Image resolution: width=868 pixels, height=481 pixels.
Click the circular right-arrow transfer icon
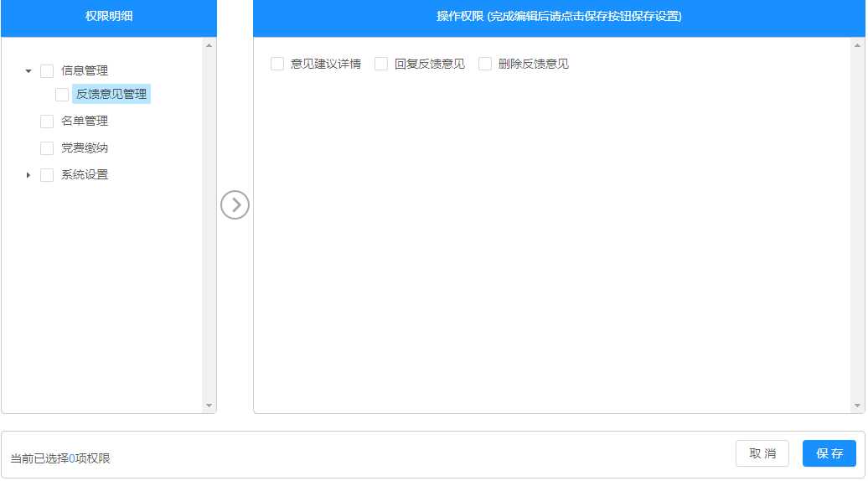coord(235,204)
